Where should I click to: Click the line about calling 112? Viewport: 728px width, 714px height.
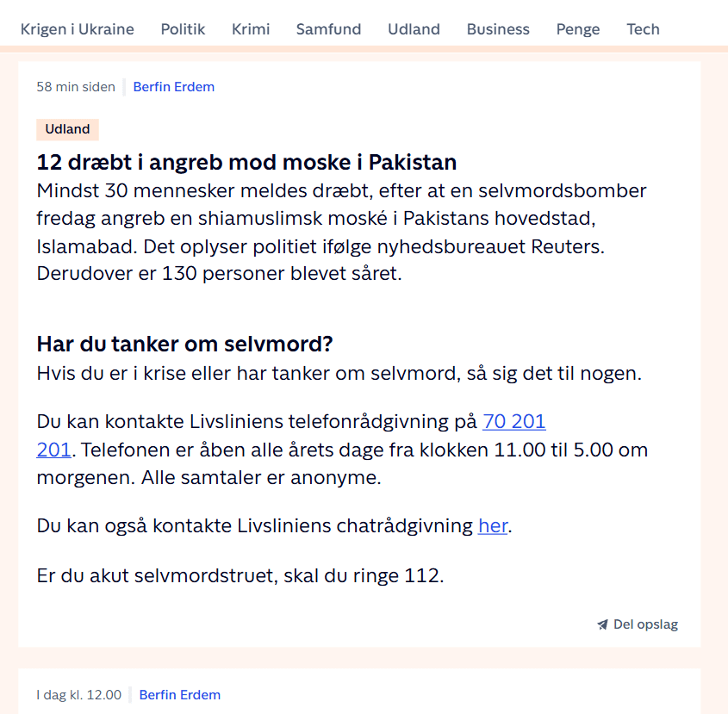pyautogui.click(x=240, y=575)
